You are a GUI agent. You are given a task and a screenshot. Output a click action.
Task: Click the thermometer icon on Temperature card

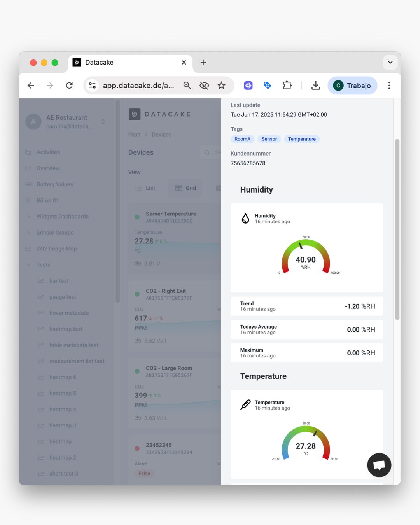coord(245,405)
